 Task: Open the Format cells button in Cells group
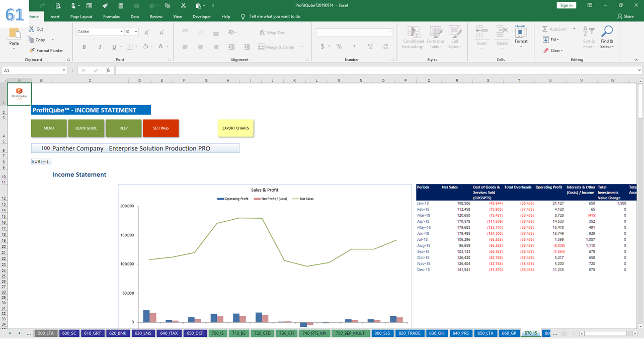point(521,36)
